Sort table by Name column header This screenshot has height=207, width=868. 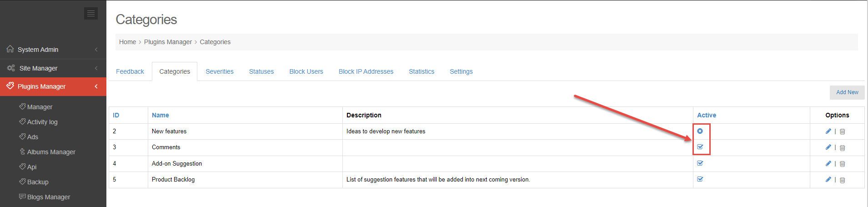(161, 115)
